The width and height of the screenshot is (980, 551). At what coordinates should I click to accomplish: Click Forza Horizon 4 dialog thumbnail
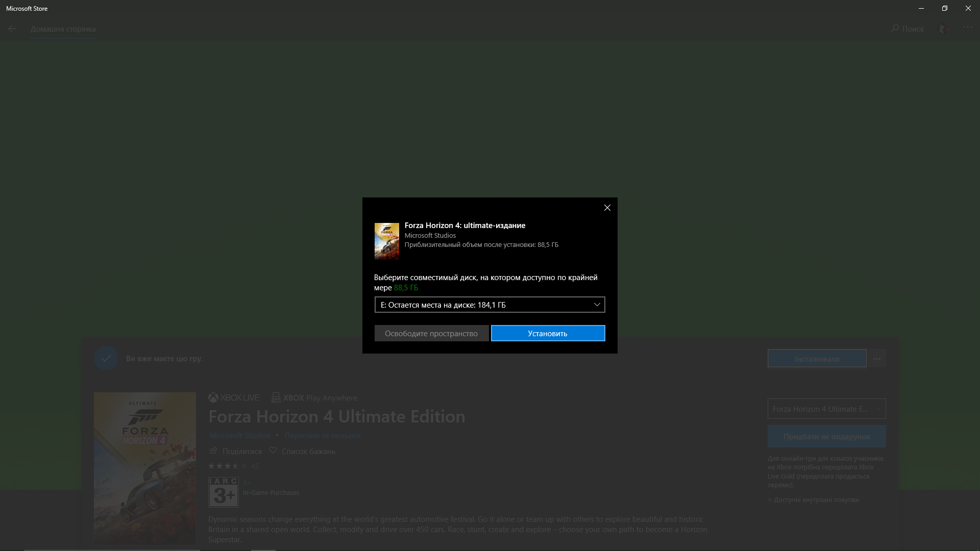point(387,241)
